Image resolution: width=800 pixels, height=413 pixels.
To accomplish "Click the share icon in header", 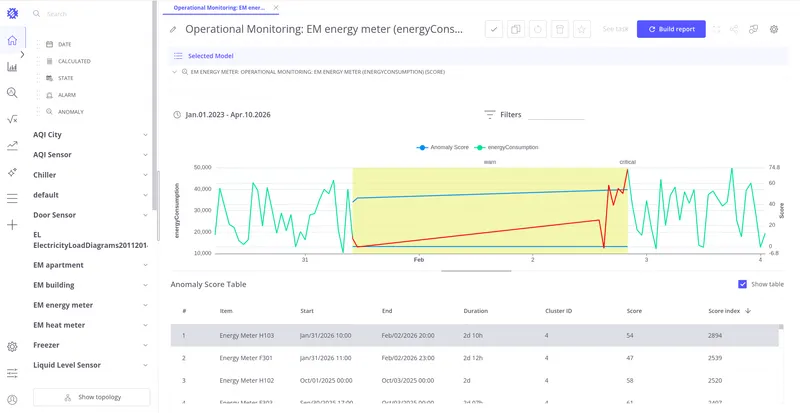I will click(x=734, y=30).
